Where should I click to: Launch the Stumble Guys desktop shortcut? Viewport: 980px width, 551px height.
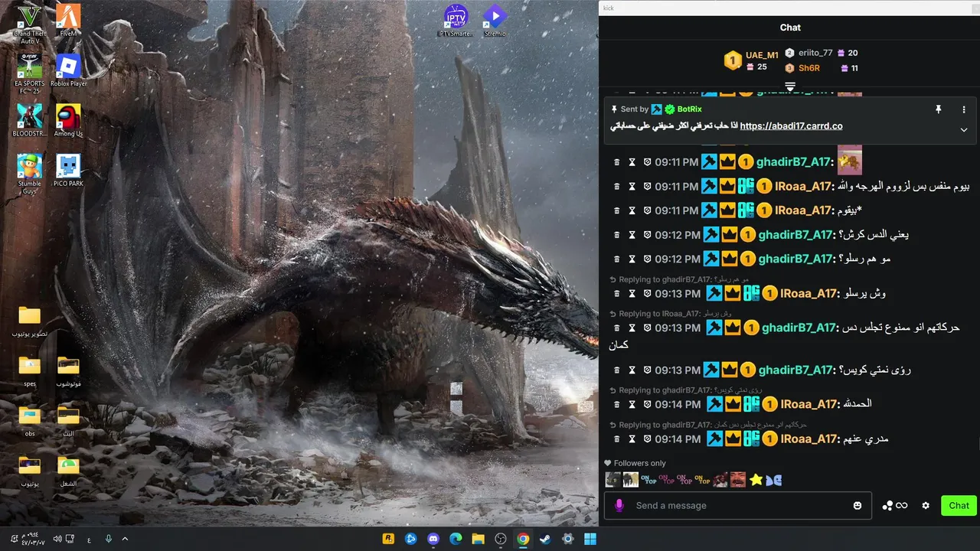(29, 173)
